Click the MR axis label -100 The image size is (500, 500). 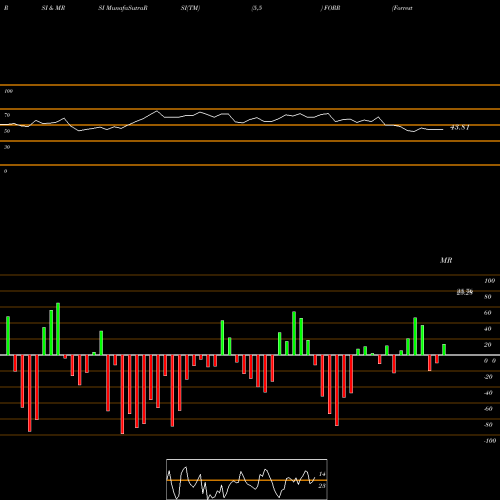[490, 441]
